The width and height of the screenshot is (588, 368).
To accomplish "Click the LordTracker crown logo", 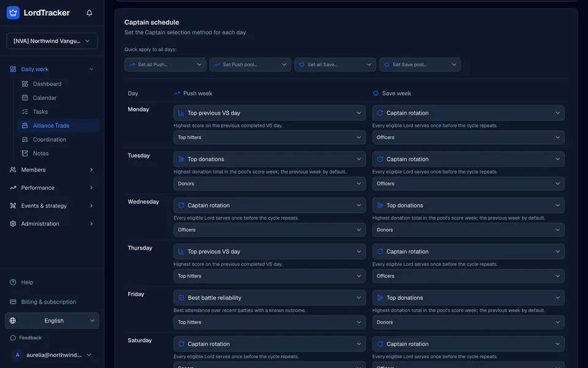I will coord(13,13).
